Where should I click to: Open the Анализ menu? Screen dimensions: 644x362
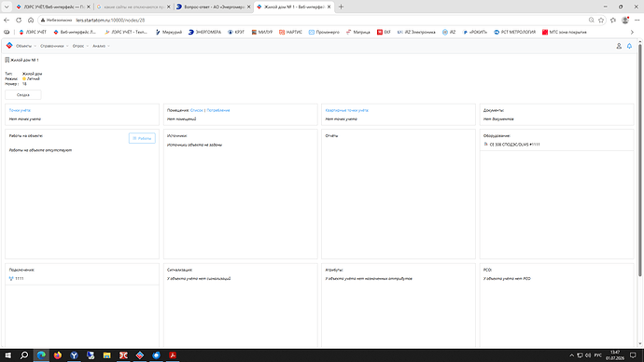pos(101,46)
